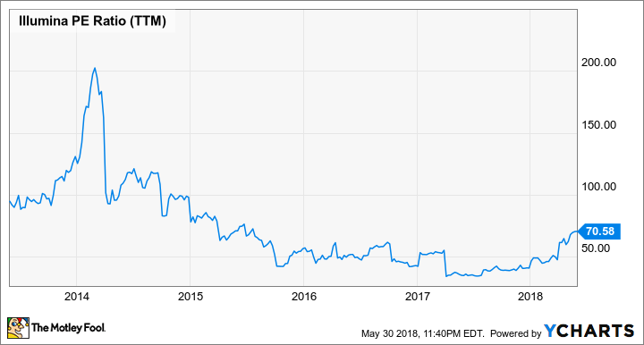644x345 pixels.
Task: Click the Powered by text
Action: point(515,333)
